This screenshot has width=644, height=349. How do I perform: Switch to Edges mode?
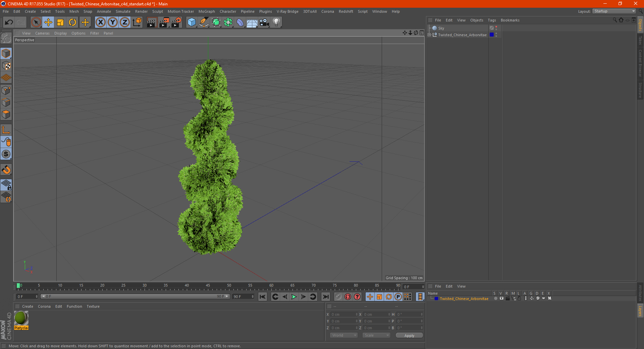(x=6, y=102)
